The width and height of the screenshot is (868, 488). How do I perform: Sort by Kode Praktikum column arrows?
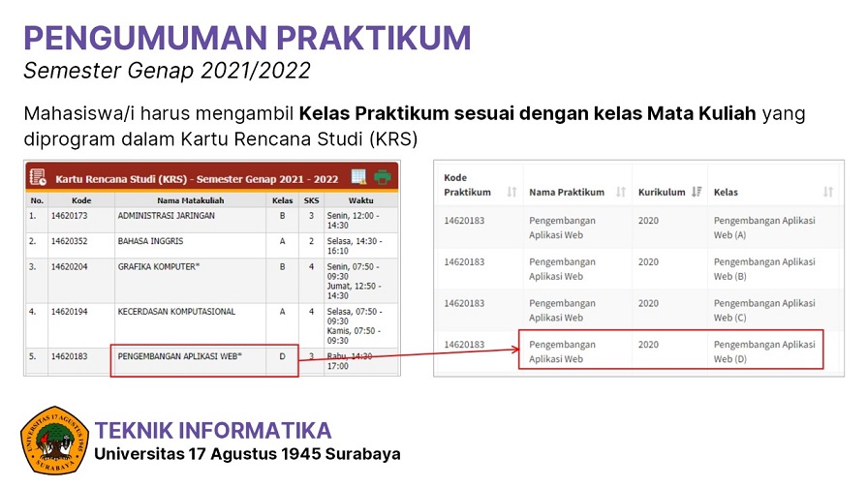click(512, 192)
